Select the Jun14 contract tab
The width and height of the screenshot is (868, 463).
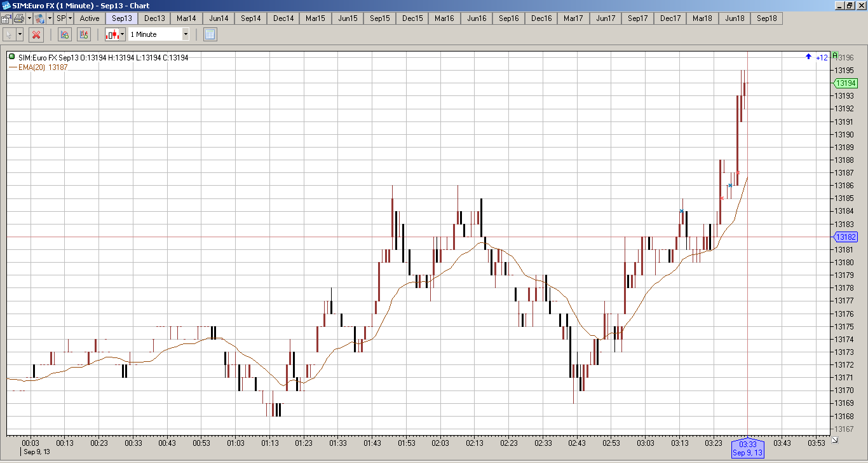pyautogui.click(x=219, y=18)
